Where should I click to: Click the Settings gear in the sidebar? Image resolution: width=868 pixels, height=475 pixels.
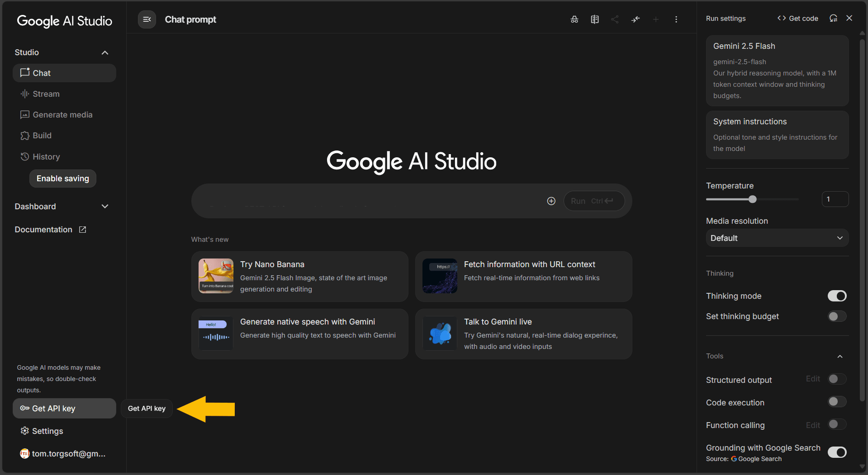click(42, 431)
